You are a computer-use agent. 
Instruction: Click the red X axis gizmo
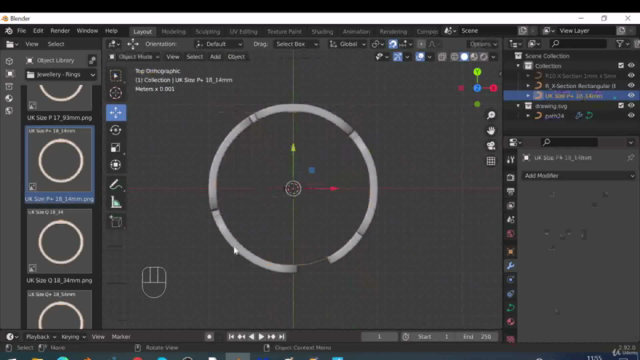click(x=493, y=88)
